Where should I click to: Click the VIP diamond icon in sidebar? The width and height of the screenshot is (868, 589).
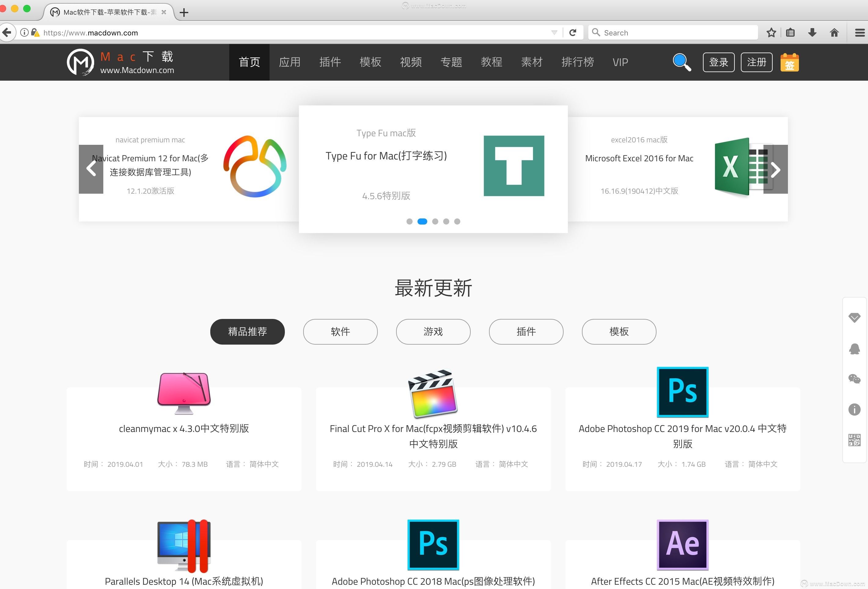(855, 318)
